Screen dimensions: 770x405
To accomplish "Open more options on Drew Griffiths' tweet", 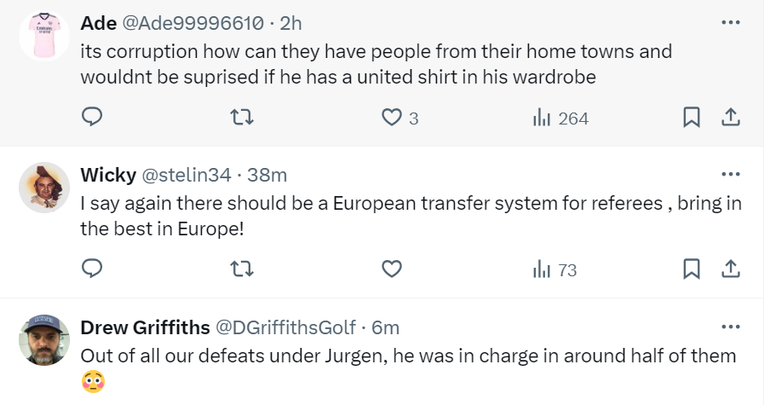I will pos(730,325).
